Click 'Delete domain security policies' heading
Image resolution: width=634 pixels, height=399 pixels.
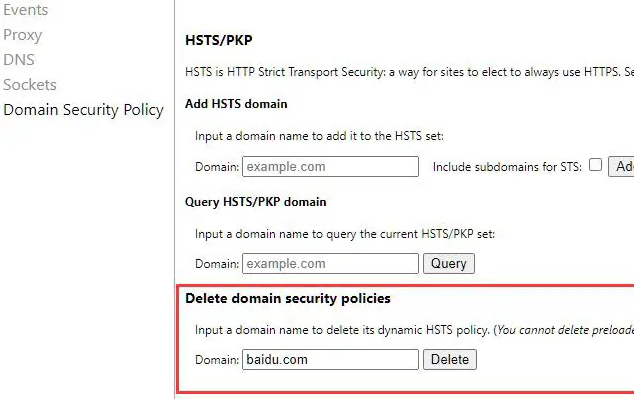click(288, 298)
